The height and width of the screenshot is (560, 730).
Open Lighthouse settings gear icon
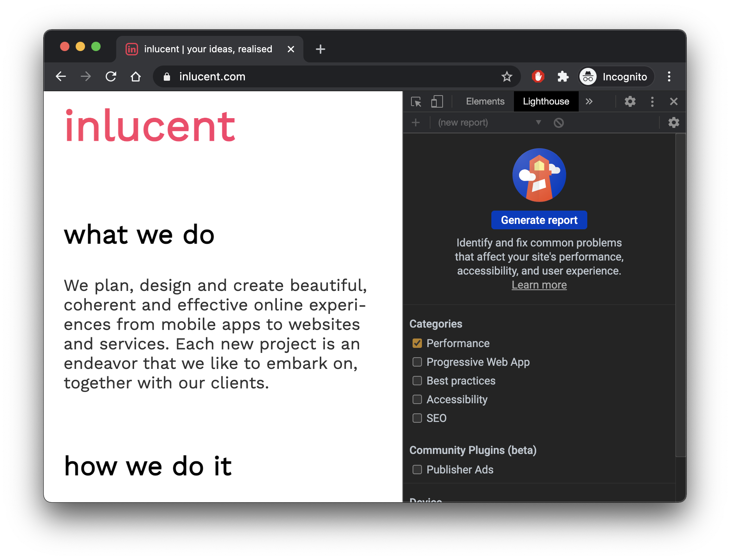pos(673,123)
